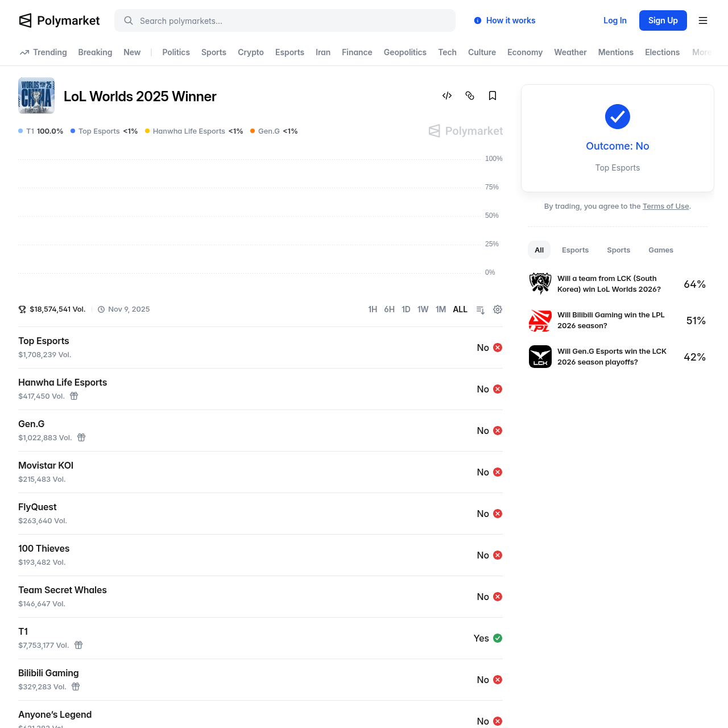Click the blue checkmark outcome icon
This screenshot has height=728, width=728.
pos(618,117)
